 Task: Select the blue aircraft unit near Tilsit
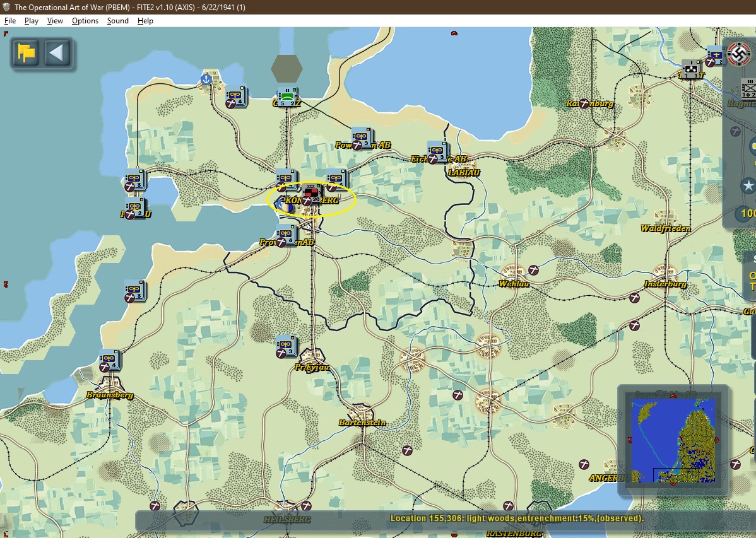pyautogui.click(x=715, y=55)
